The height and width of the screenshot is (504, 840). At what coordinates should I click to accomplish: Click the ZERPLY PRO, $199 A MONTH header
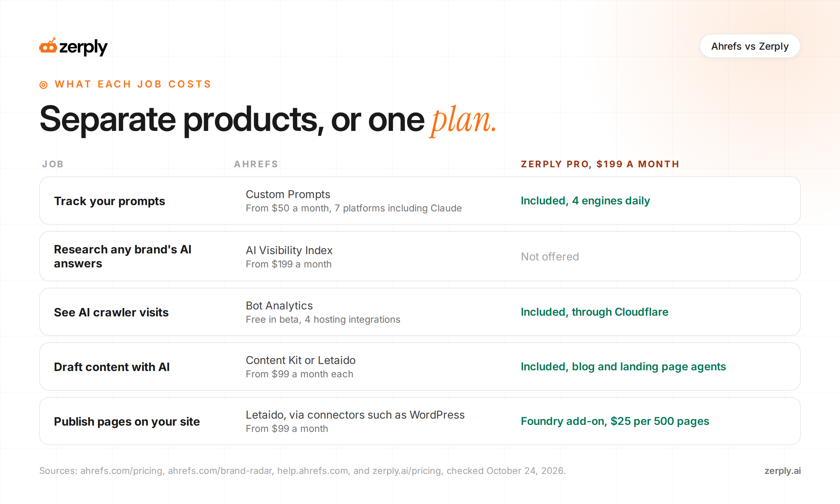coord(600,164)
